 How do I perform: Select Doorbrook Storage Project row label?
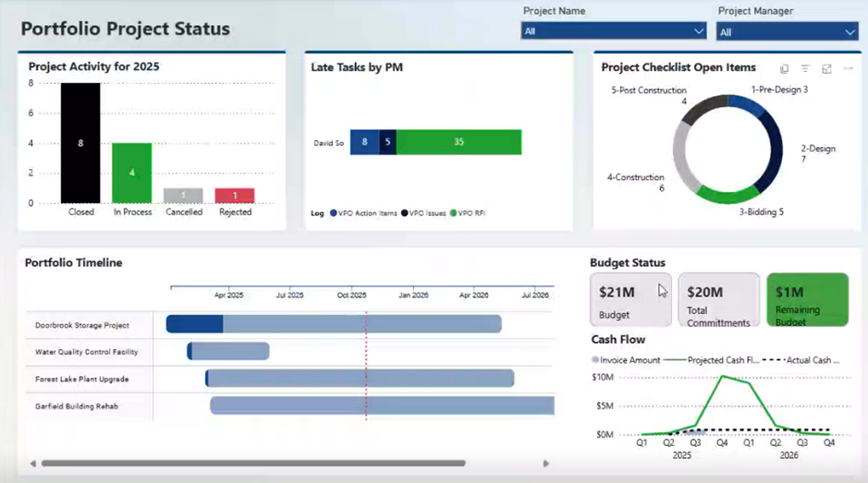[82, 325]
